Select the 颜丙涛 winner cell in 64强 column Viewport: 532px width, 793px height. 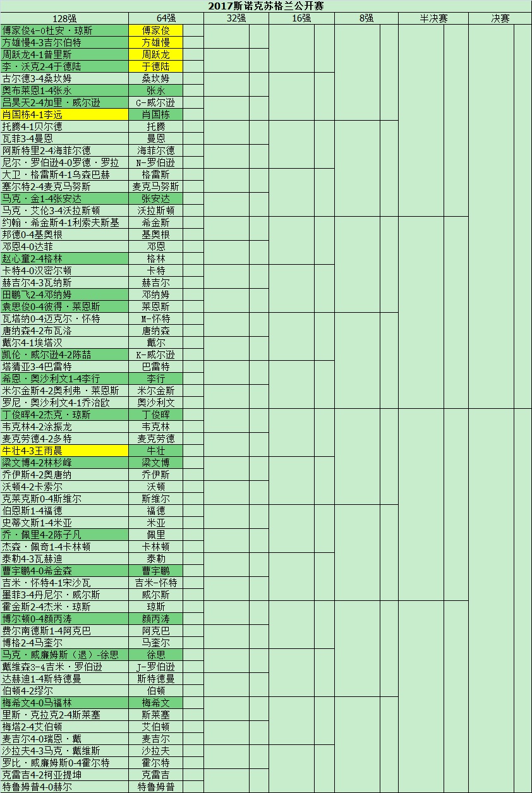click(155, 619)
